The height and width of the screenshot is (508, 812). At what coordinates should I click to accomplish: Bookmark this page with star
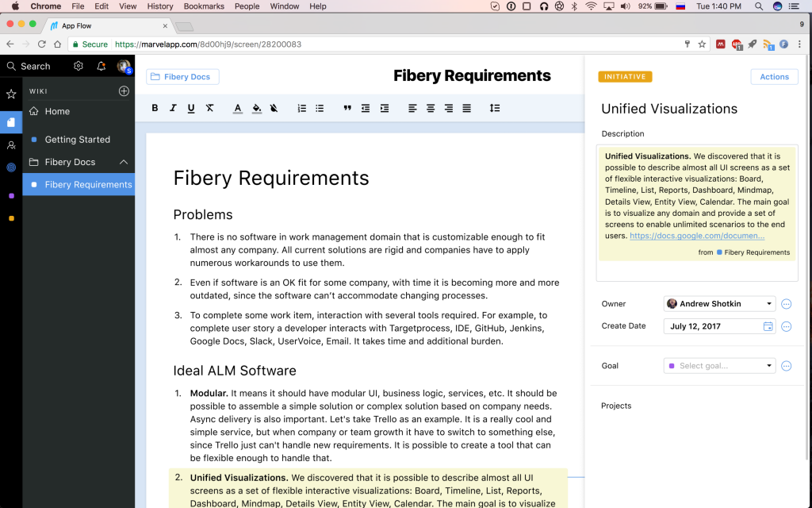pyautogui.click(x=702, y=44)
